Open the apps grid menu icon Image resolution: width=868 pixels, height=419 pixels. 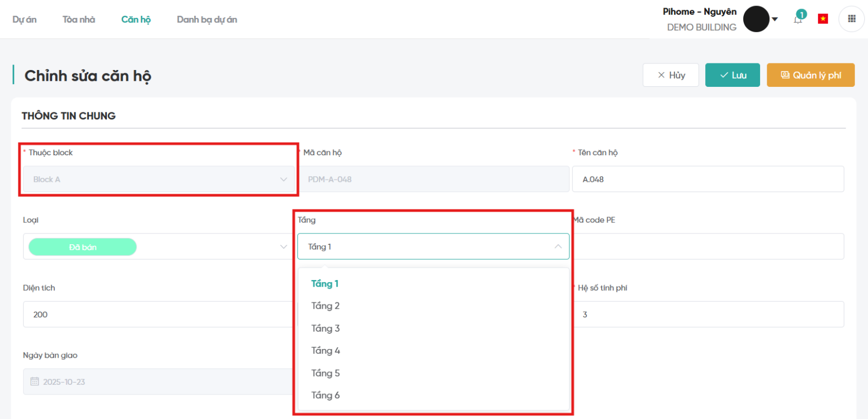pyautogui.click(x=852, y=19)
